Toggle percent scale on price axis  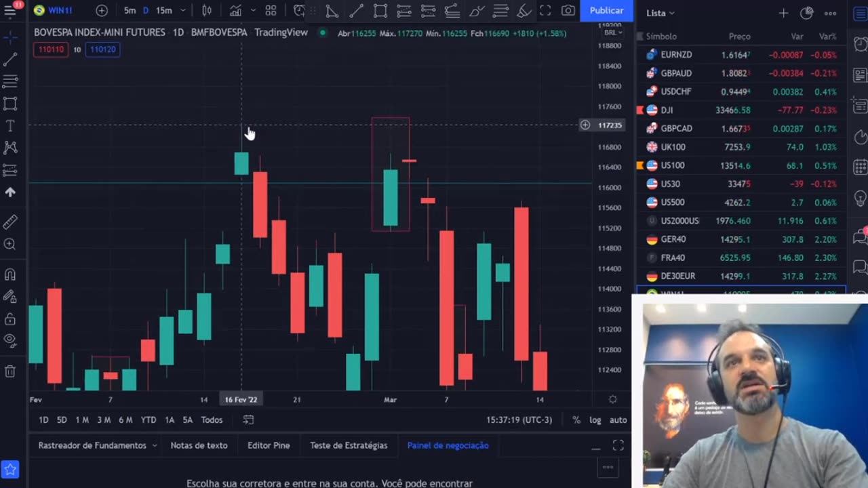pyautogui.click(x=576, y=420)
